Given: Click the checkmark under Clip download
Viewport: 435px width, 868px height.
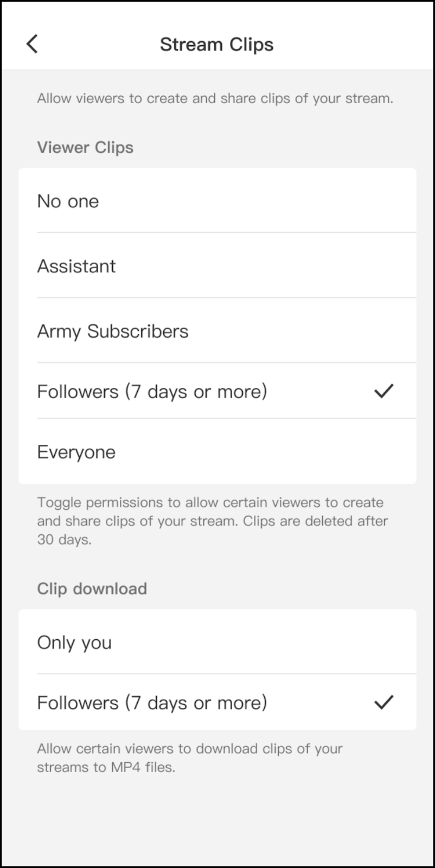Looking at the screenshot, I should (383, 703).
